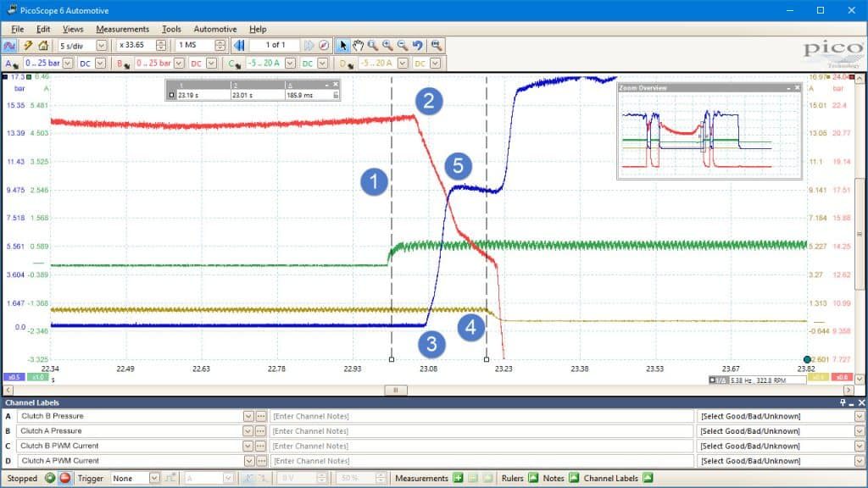
Task: Open the Tools menu
Action: [171, 30]
